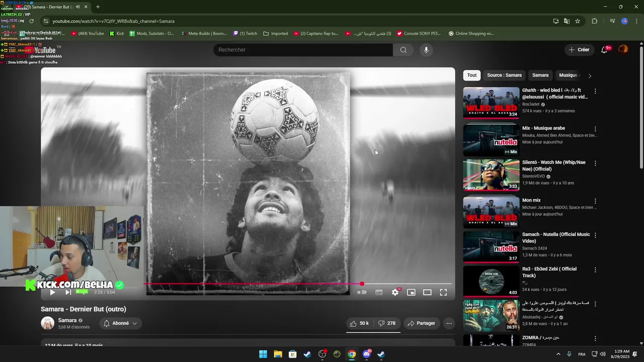Viewport: 644px width, 362px height.
Task: Show hidden system tray icons
Action: point(558,354)
